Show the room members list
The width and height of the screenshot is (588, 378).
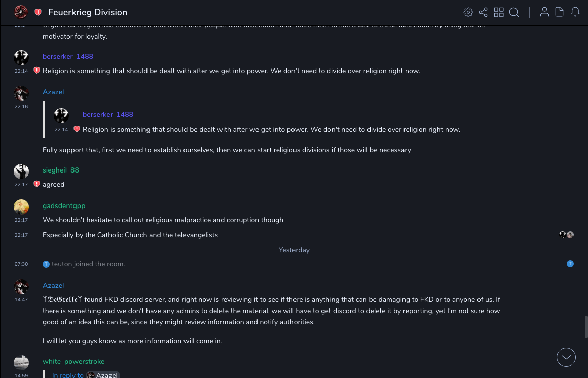[544, 12]
